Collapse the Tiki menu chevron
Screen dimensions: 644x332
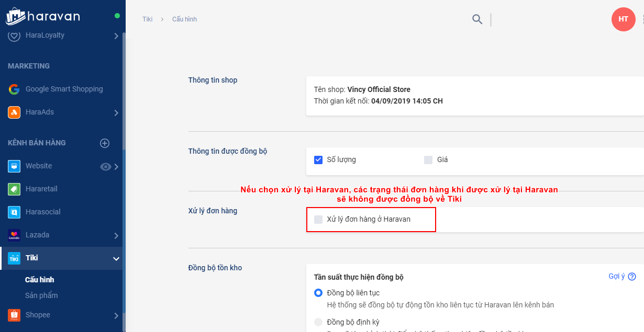tap(116, 258)
